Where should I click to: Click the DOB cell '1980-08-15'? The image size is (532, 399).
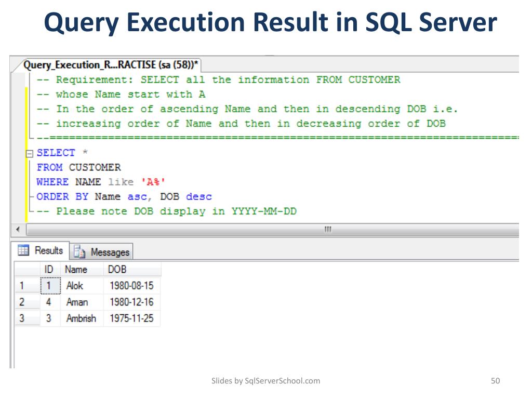point(132,285)
